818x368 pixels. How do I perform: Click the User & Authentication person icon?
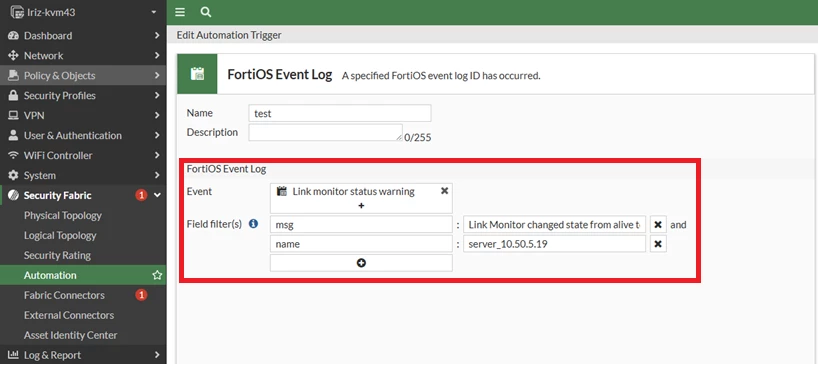(x=14, y=135)
